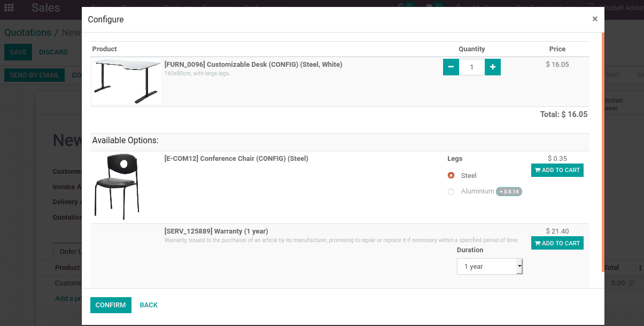Click the 'Configure' dialog title
This screenshot has width=644, height=326.
(106, 19)
